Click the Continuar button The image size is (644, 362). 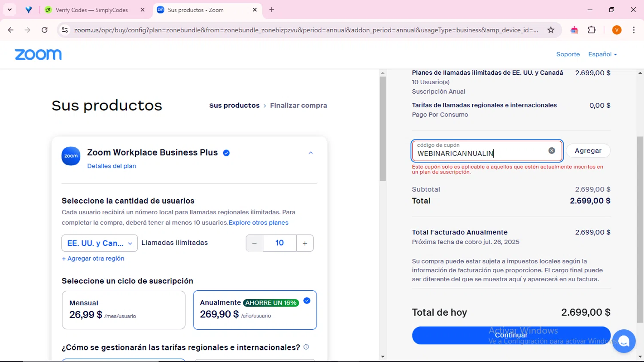[x=511, y=335]
